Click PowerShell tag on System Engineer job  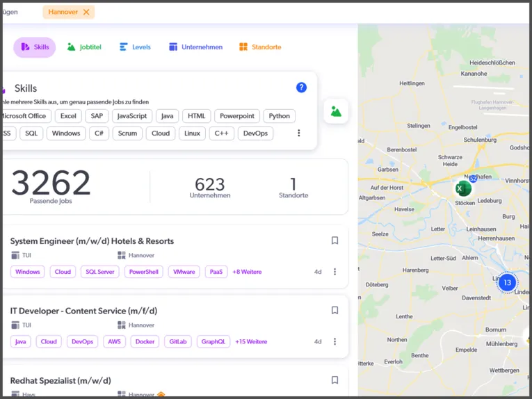click(143, 272)
